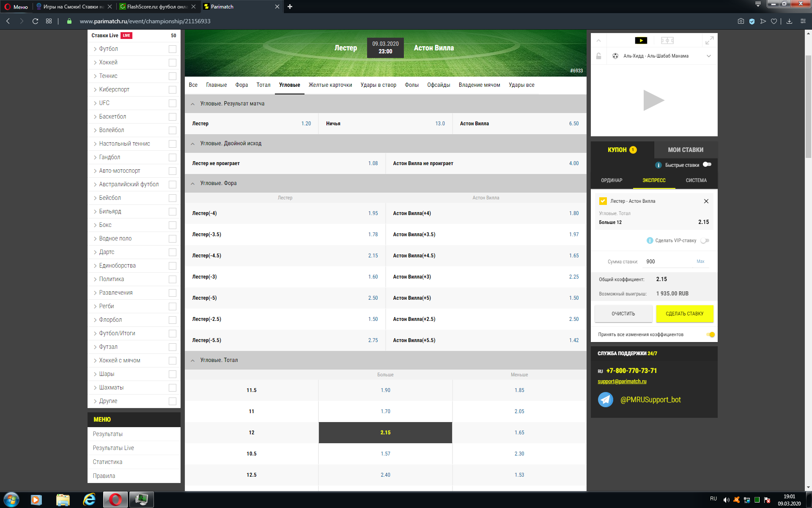This screenshot has height=508, width=812.
Task: Open the Windows Start button
Action: coord(11,500)
